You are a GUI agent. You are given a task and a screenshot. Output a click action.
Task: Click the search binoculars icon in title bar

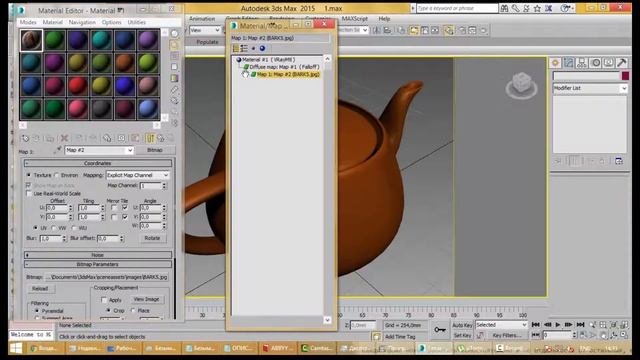tap(504, 8)
